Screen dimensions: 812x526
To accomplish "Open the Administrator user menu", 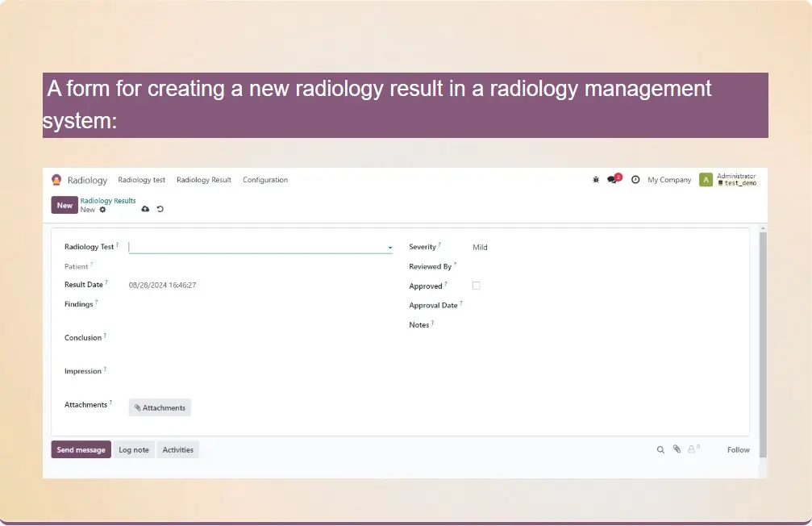I will (x=727, y=180).
